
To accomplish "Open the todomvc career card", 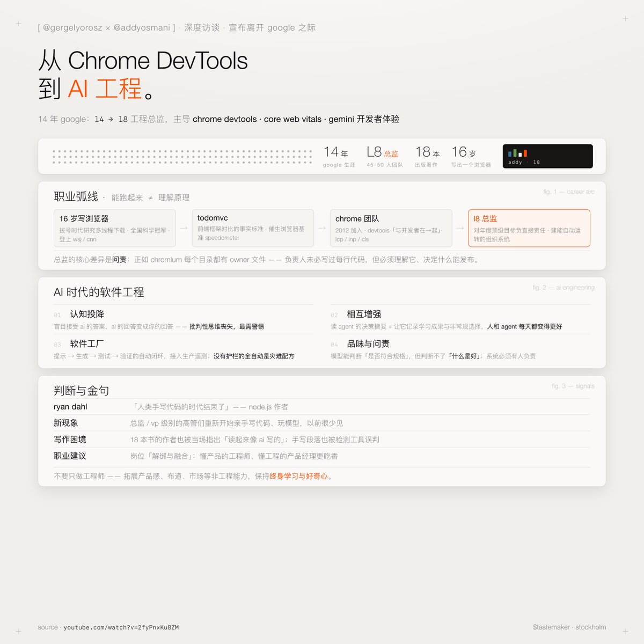I will point(253,228).
